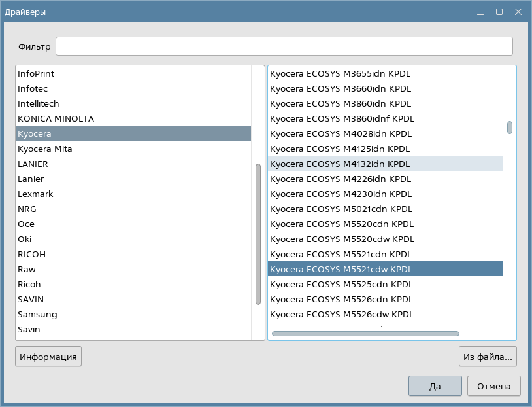Choose Kyocera ECOSYS M5526cdw KPDL
This screenshot has width=532, height=407.
click(385, 314)
